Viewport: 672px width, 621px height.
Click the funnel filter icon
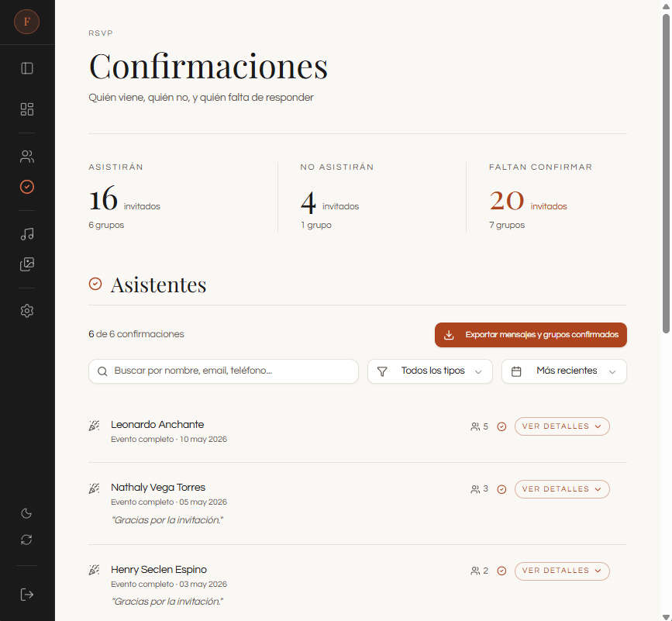point(382,371)
